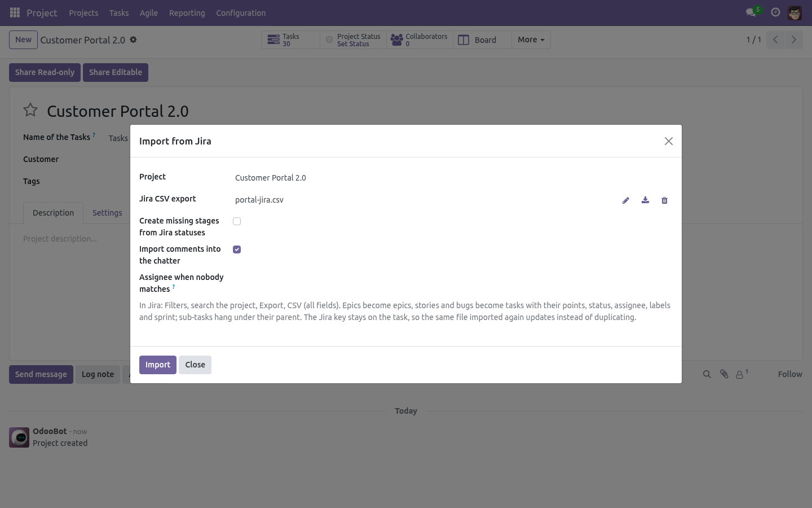Open the Reporting menu
The height and width of the screenshot is (508, 812).
click(187, 12)
